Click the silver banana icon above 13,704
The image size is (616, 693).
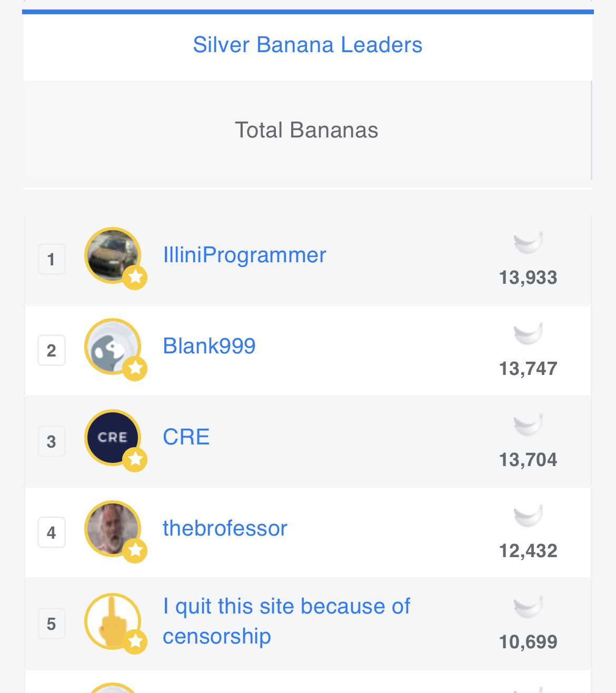[x=528, y=424]
